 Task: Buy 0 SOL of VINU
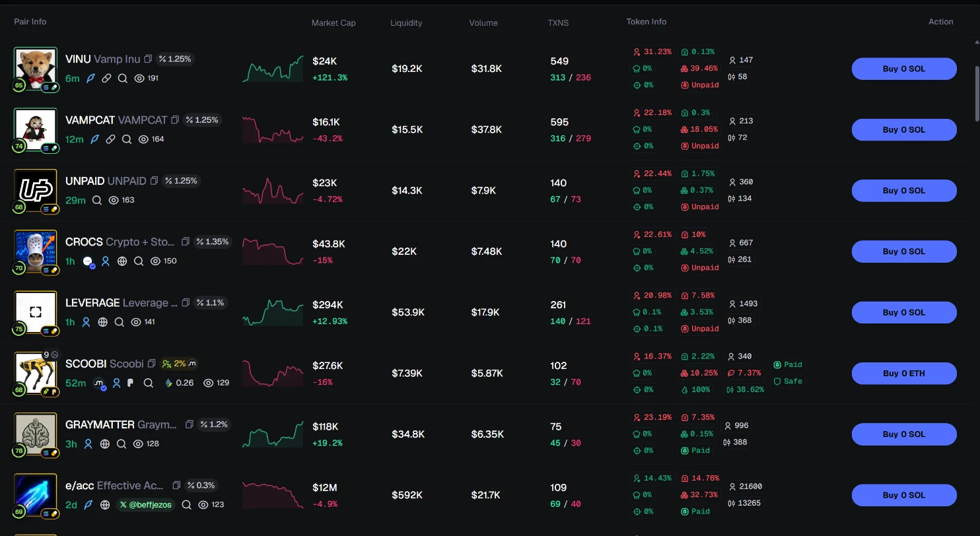(904, 69)
